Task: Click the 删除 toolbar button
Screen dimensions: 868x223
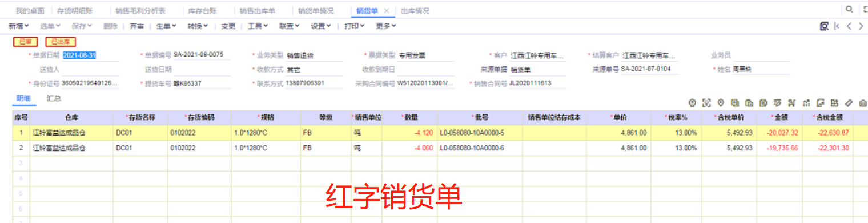Action: click(110, 26)
